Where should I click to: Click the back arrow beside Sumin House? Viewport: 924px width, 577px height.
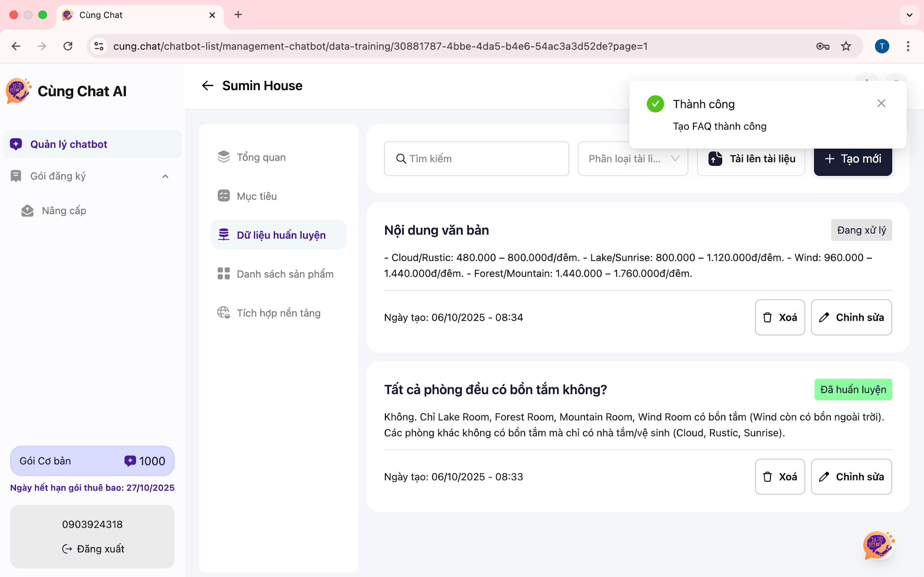[x=207, y=85]
